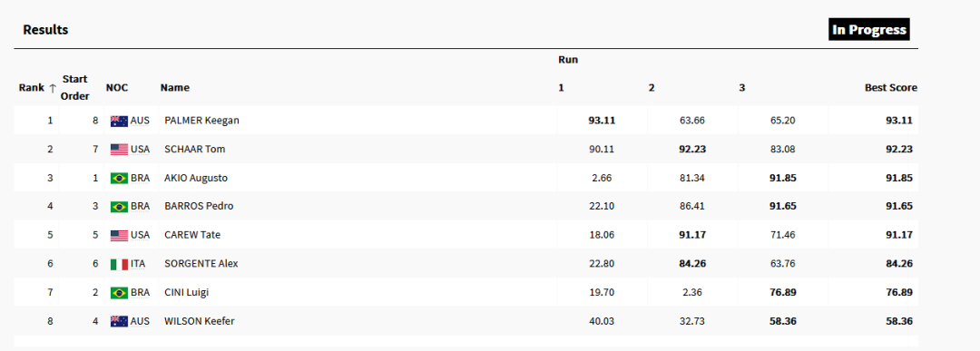This screenshot has width=980, height=351.
Task: Open SORGENTE Alex's athlete name
Action: coord(201,264)
